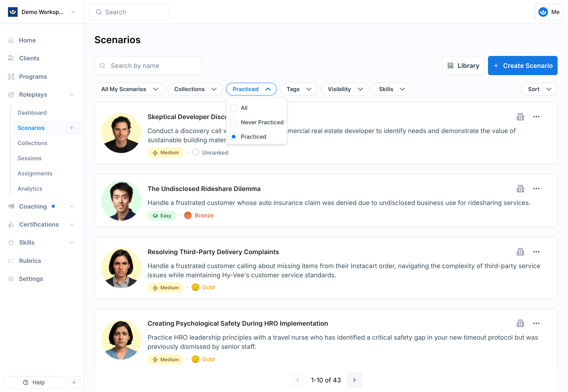
Task: Open the Sort dropdown
Action: click(539, 89)
